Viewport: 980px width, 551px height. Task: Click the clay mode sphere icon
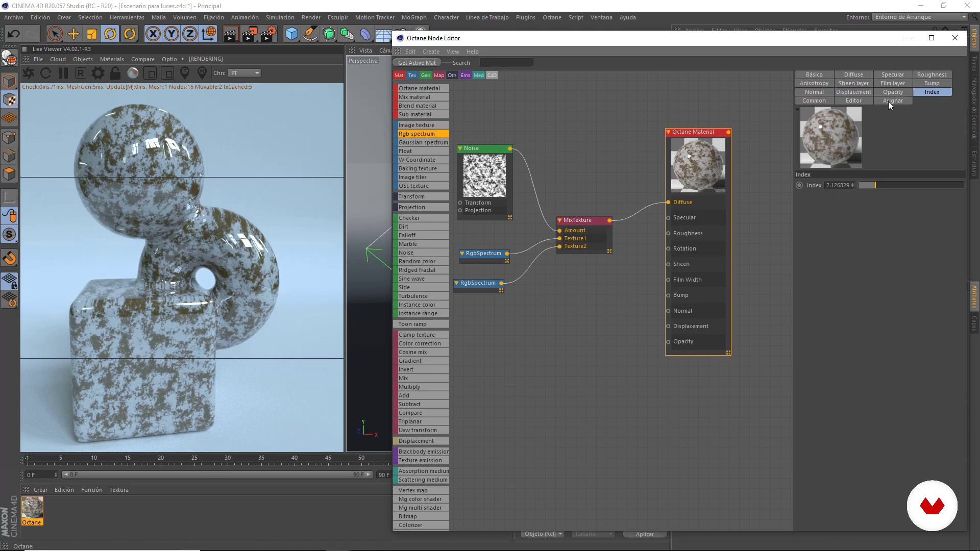(x=133, y=73)
